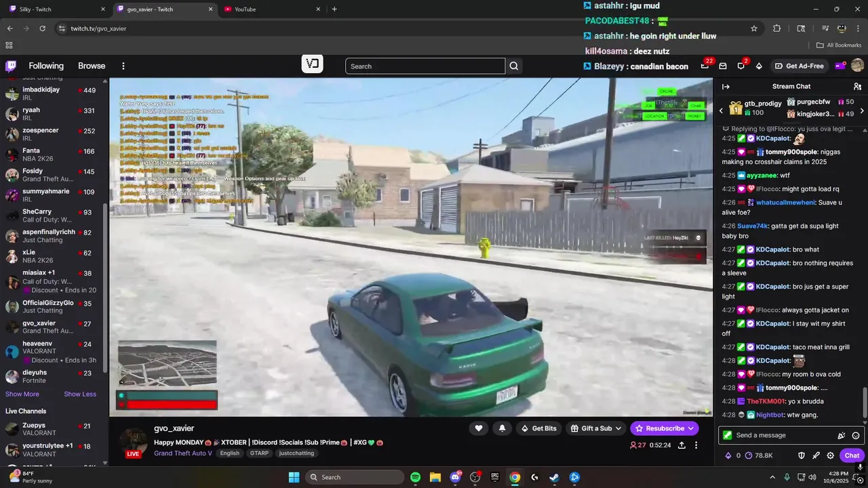This screenshot has width=868, height=488.
Task: Click the GTARP tag
Action: [260, 453]
